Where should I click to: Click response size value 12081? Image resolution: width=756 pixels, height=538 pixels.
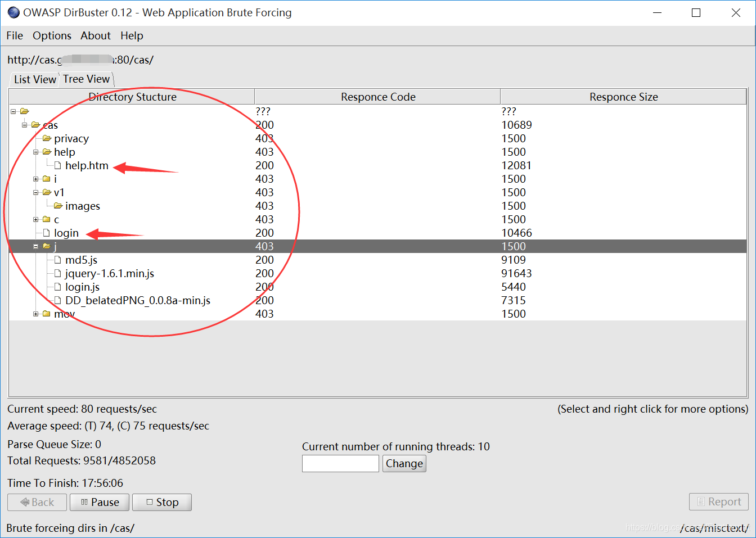[x=516, y=165]
